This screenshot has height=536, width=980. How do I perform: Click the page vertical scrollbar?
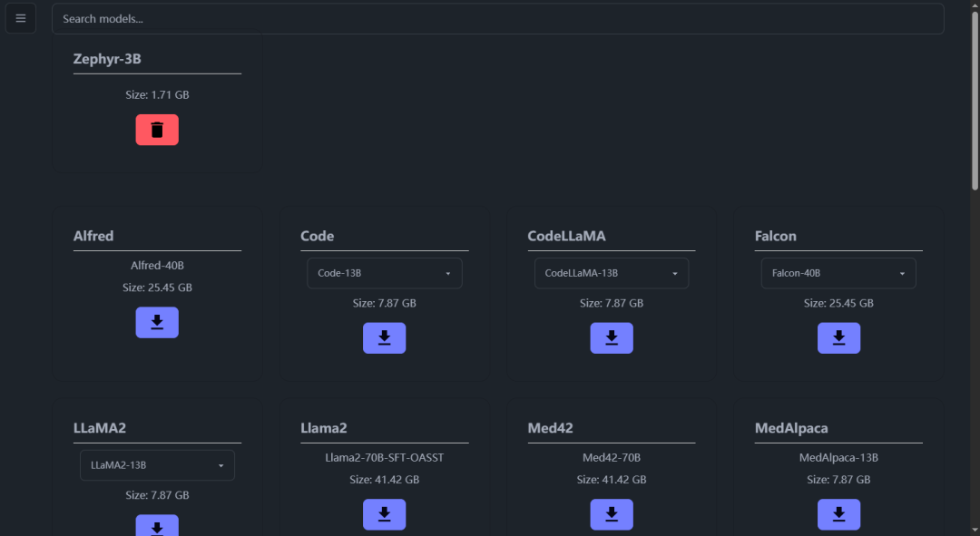975,100
